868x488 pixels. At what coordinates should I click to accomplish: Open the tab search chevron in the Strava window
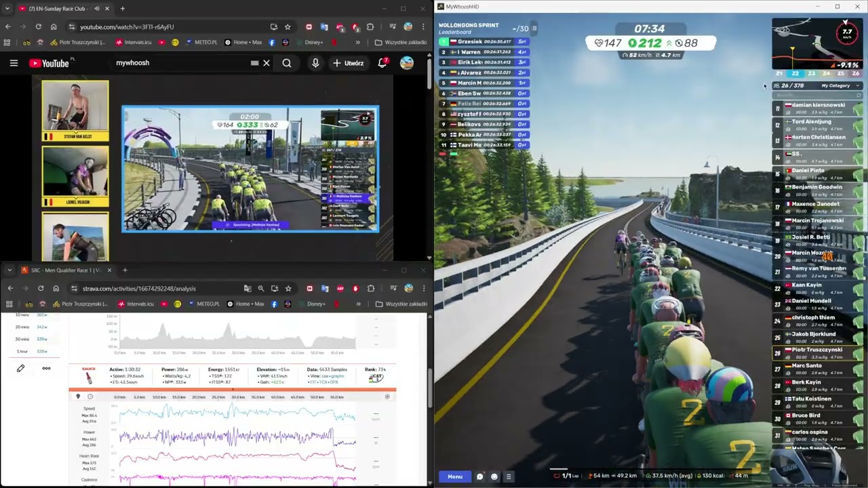[9, 270]
